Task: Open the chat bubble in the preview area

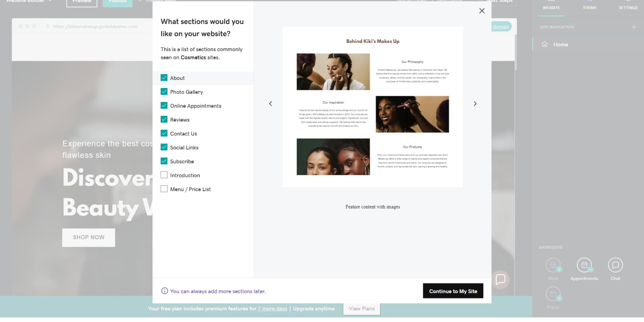Action: (x=501, y=279)
